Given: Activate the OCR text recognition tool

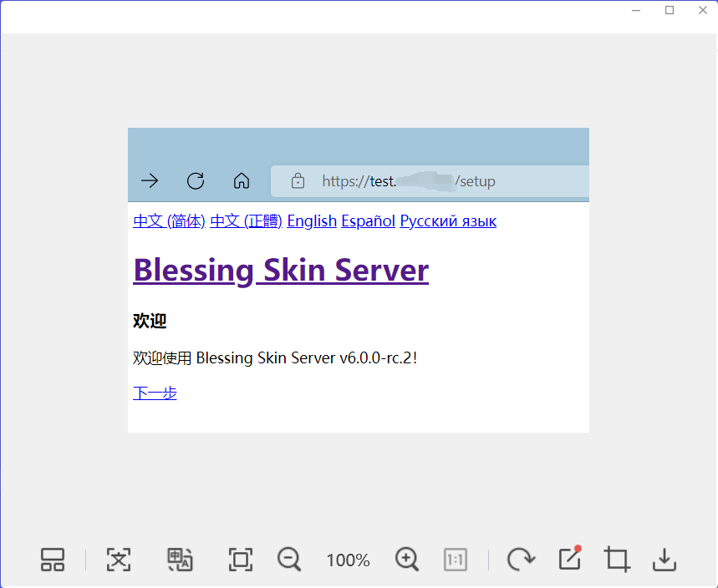Looking at the screenshot, I should coord(119,560).
